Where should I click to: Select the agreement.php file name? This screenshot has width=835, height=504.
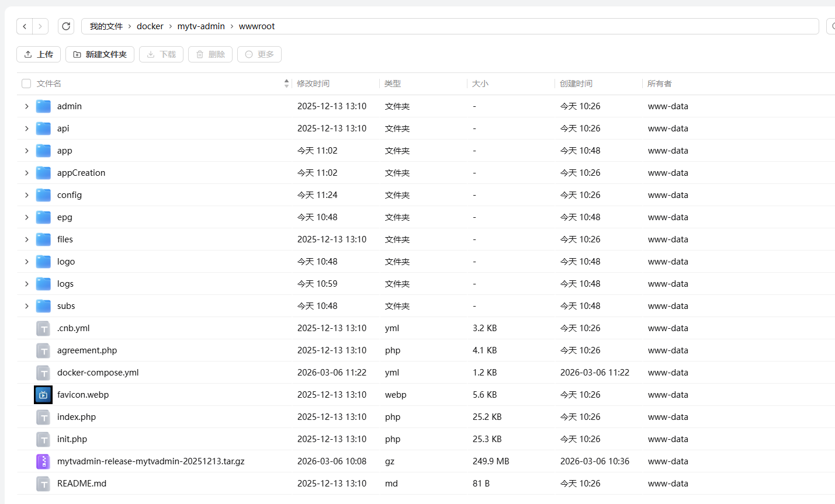[87, 350]
